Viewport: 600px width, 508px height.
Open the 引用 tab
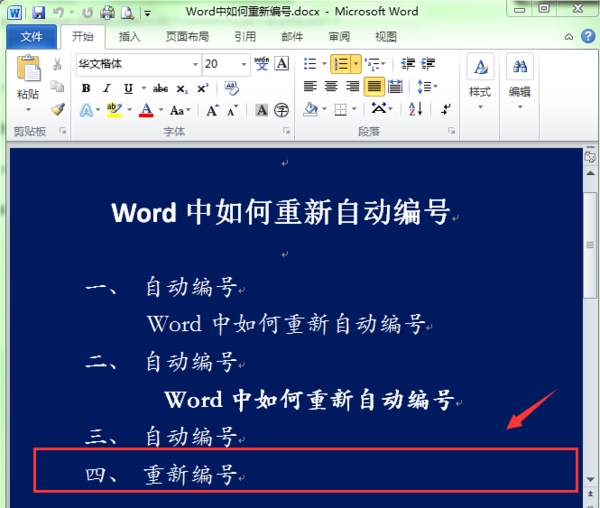click(245, 37)
